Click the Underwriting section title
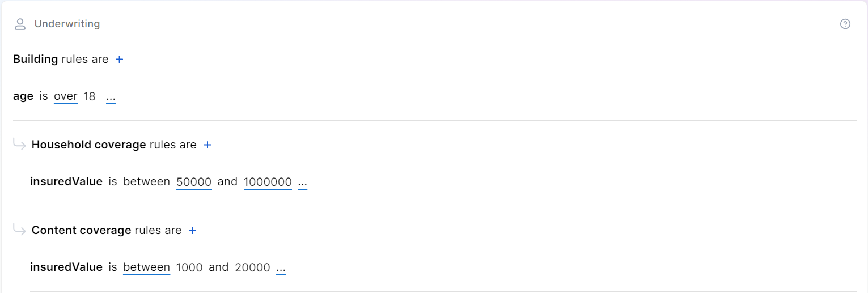Image resolution: width=868 pixels, height=293 pixels. tap(67, 24)
